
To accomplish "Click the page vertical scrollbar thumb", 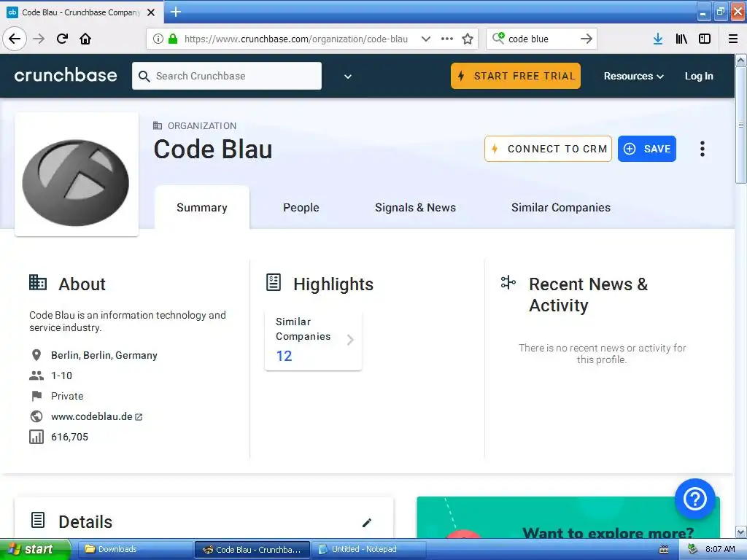I will click(741, 125).
